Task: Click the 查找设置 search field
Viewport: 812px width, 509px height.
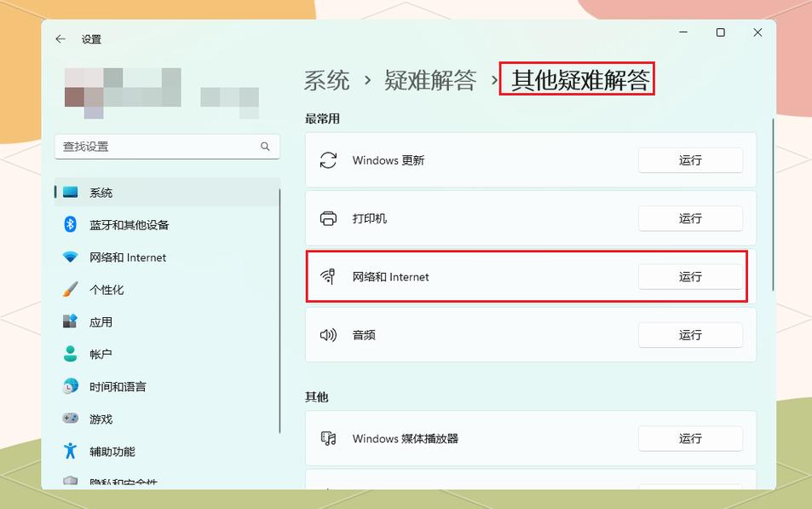Action: (167, 147)
